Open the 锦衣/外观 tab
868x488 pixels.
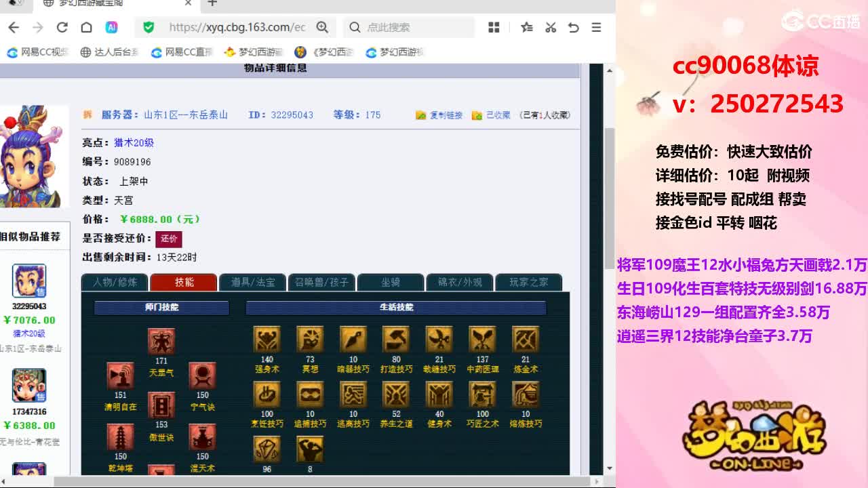460,282
